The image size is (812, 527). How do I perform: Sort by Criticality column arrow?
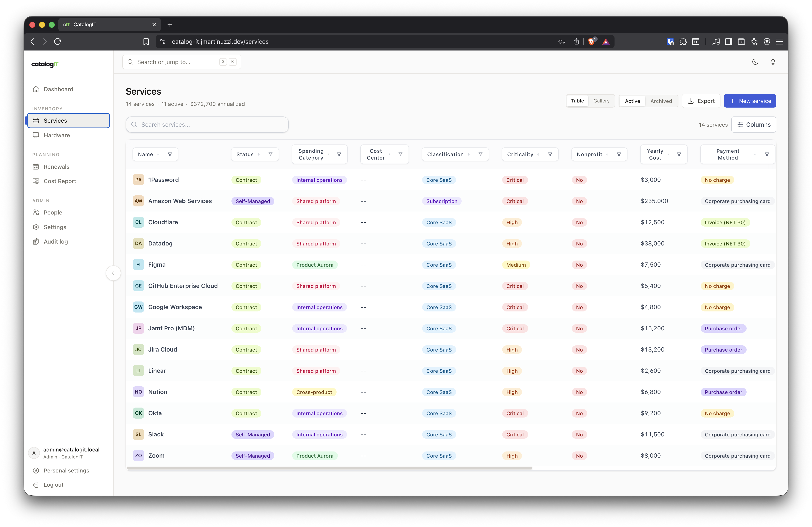click(x=538, y=154)
